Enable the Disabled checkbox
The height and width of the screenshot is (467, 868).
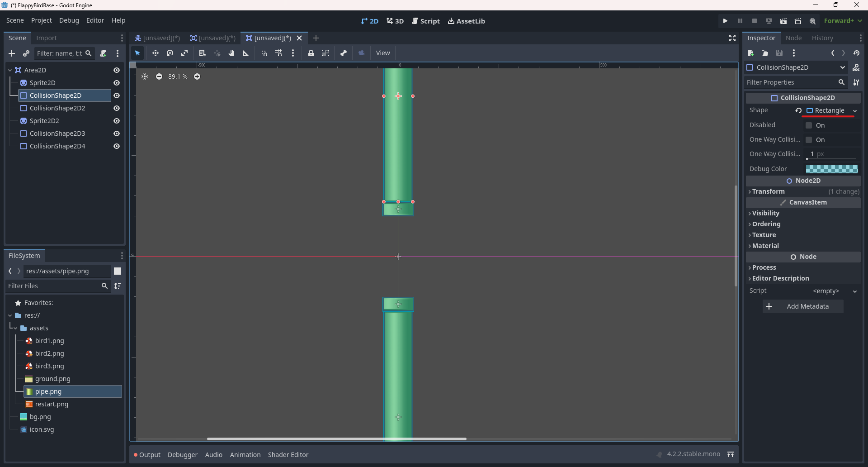click(x=809, y=125)
